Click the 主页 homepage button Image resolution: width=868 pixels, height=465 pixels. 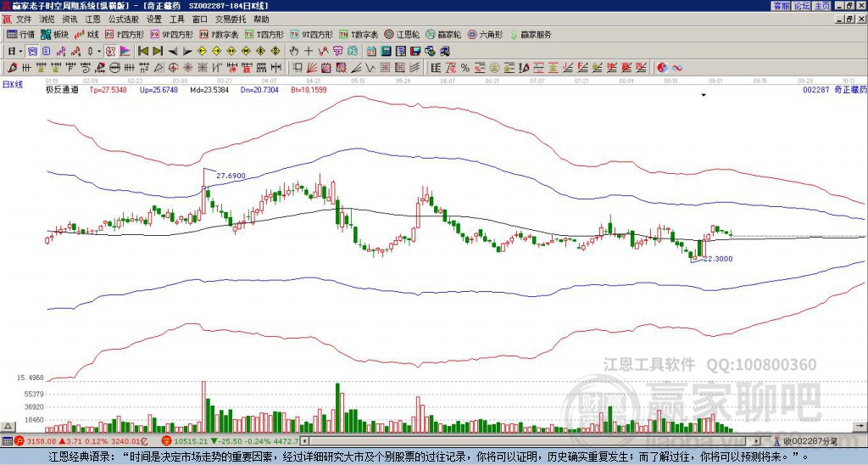(x=822, y=6)
